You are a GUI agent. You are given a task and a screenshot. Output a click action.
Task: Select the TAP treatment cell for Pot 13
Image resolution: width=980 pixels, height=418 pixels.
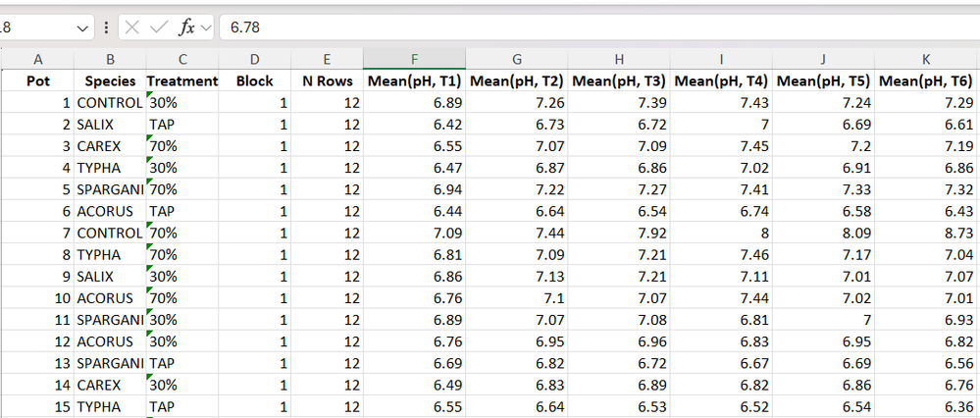[x=182, y=363]
